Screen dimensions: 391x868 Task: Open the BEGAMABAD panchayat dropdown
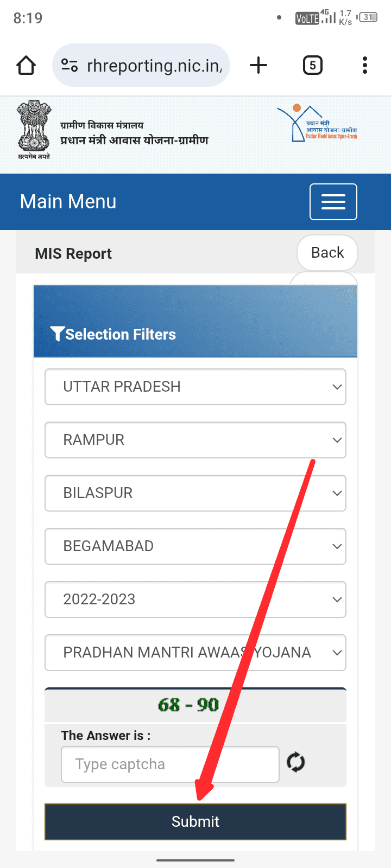pos(195,546)
